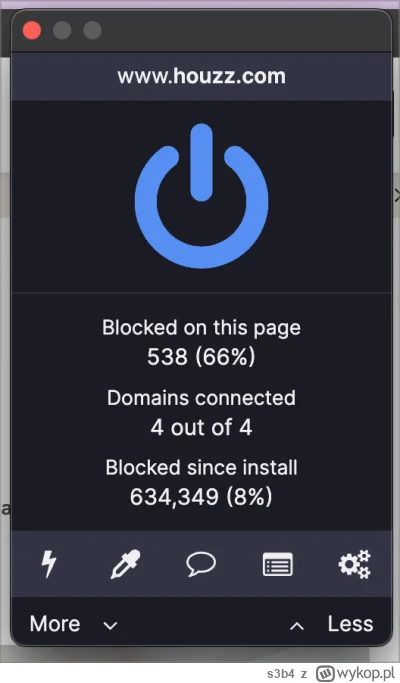Click the 538 (66%) blocked count
This screenshot has height=683, width=400.
coord(201,357)
